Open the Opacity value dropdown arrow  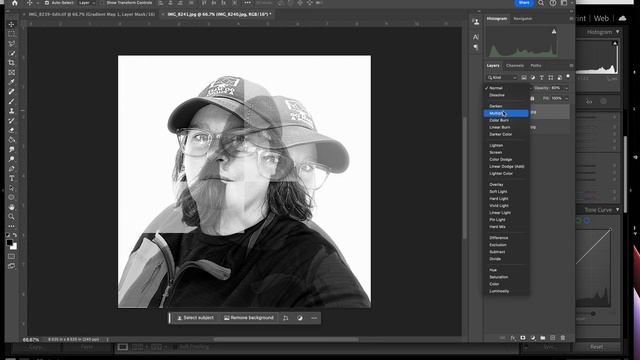(x=566, y=88)
